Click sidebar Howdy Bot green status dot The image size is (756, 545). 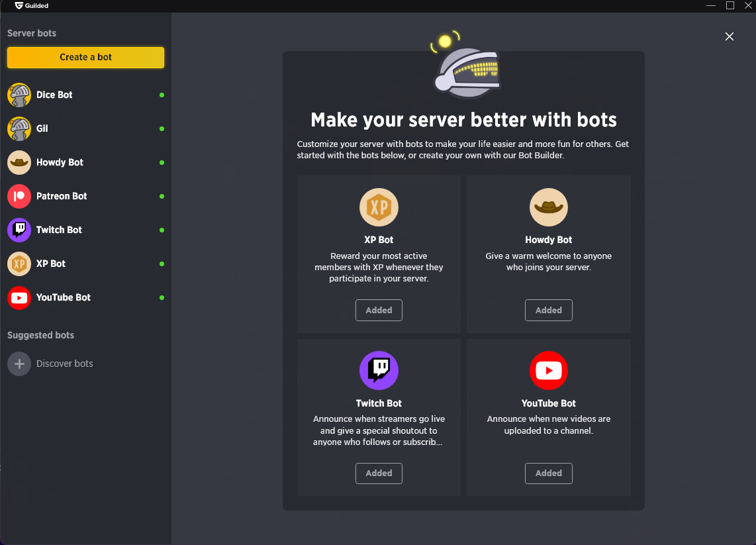tap(162, 162)
